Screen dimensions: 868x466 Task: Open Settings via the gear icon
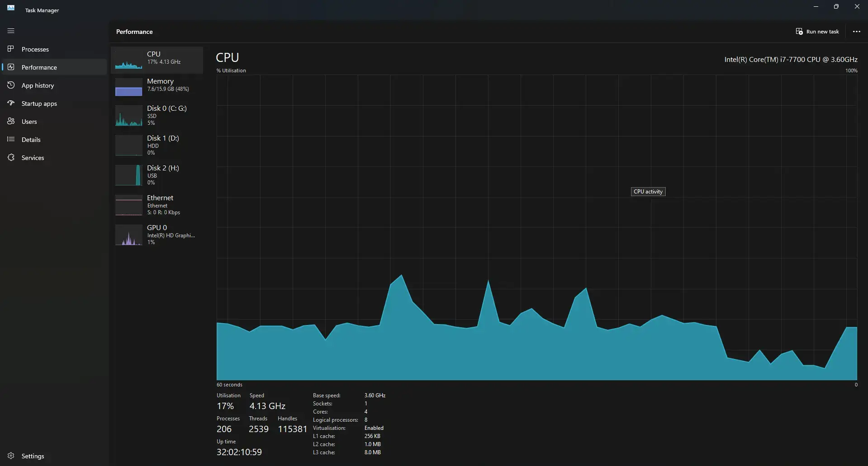tap(11, 456)
